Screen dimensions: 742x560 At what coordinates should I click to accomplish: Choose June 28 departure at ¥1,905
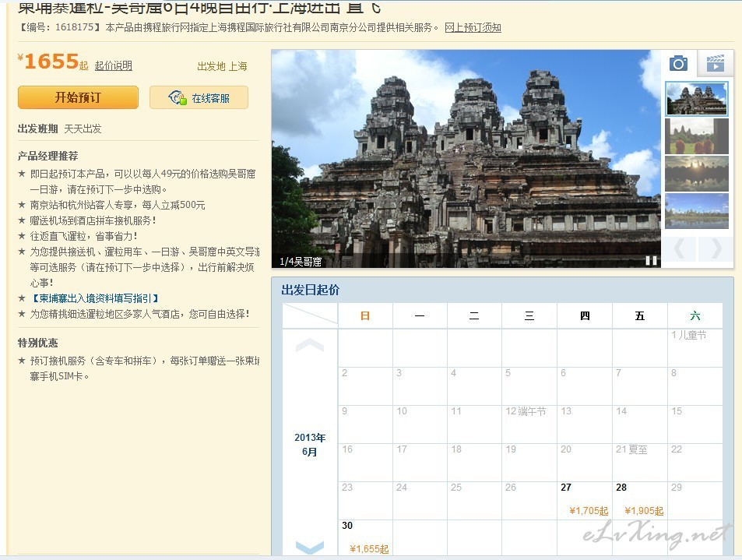(x=640, y=500)
